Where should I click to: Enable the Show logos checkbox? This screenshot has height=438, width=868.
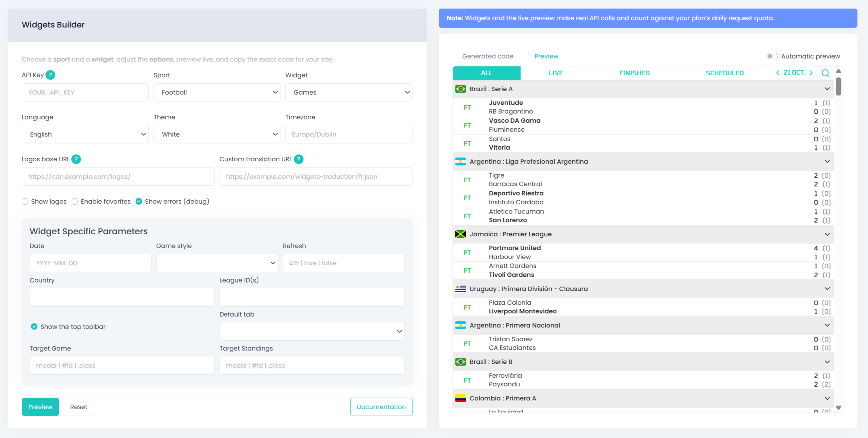[x=25, y=202]
